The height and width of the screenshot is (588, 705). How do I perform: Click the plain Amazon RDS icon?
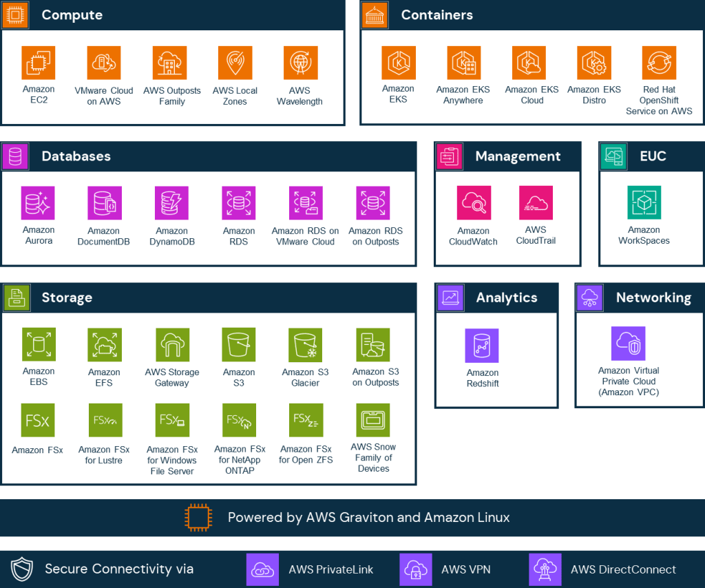[x=239, y=203]
